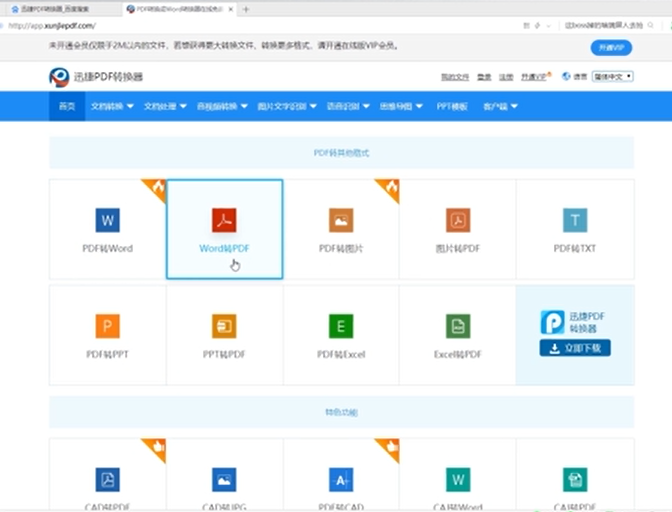Select the active PDF转换 browser tab
The width and height of the screenshot is (672, 512).
pyautogui.click(x=180, y=9)
